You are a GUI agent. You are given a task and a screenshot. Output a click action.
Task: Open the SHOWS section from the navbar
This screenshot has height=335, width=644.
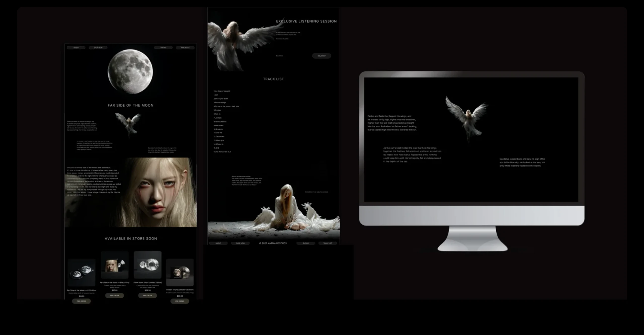pos(164,48)
